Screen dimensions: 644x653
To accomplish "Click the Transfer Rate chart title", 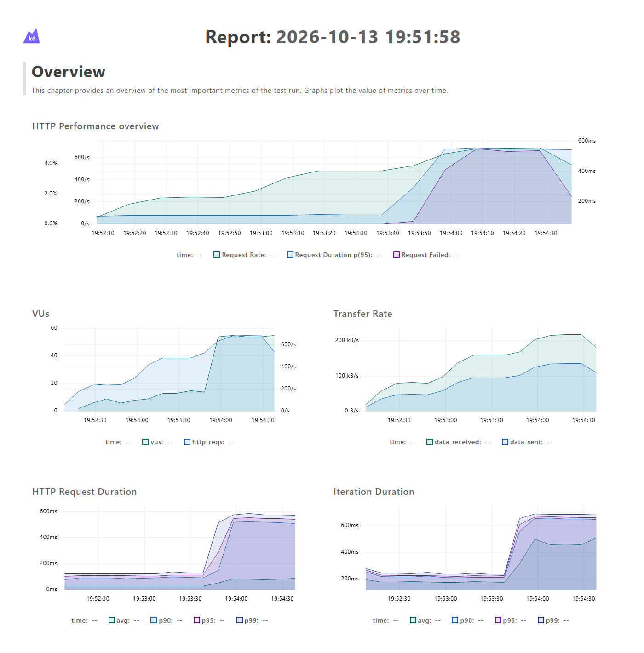I will tap(363, 314).
